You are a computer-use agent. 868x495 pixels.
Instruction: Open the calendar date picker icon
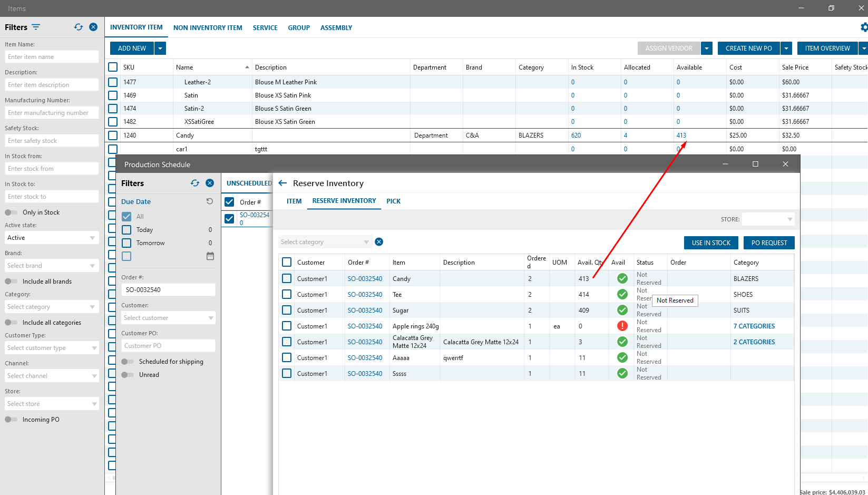click(x=210, y=256)
